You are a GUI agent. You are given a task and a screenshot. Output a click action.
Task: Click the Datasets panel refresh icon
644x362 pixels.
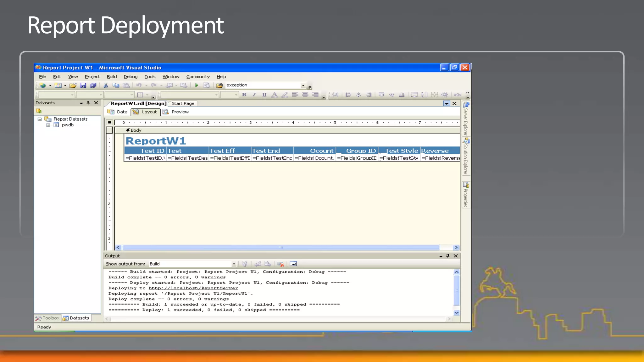tap(39, 111)
